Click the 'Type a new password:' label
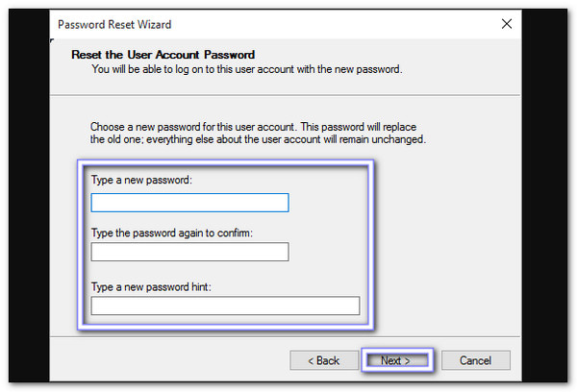This screenshot has width=577, height=392. tap(141, 180)
